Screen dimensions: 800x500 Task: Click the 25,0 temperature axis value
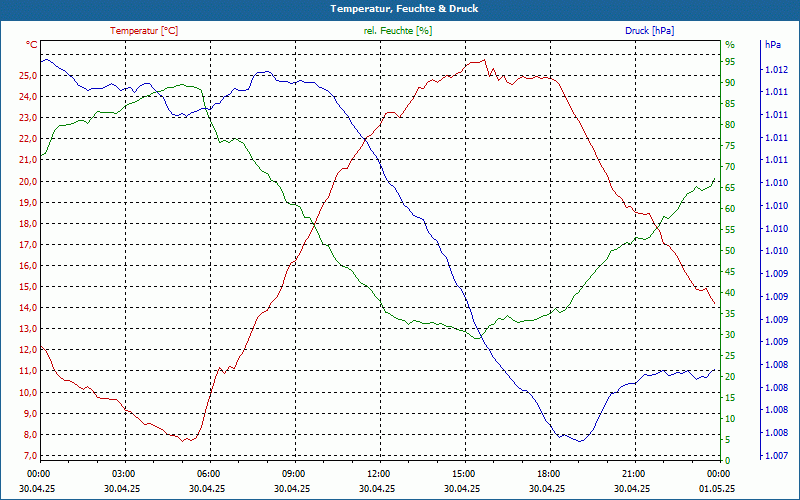click(28, 76)
